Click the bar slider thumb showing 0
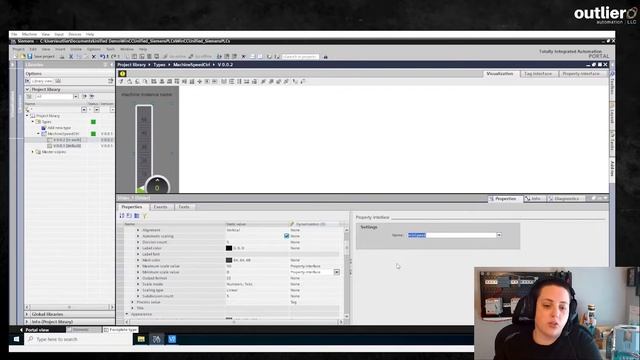 pos(157,187)
